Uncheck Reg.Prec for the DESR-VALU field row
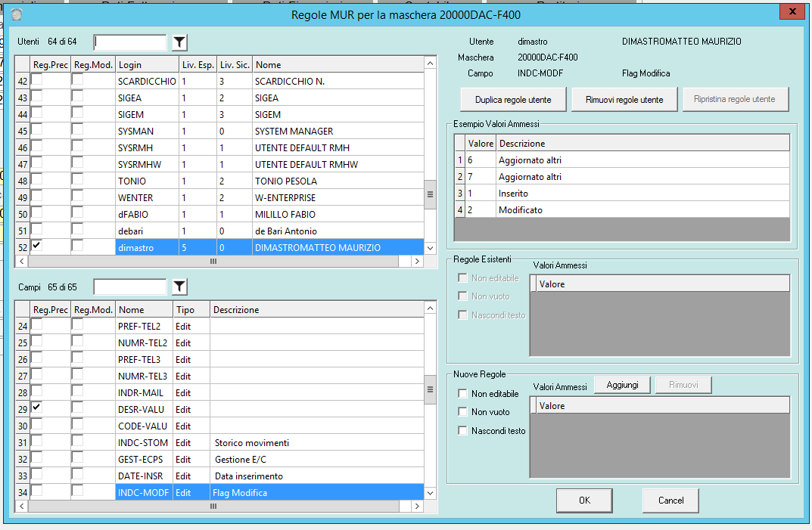812x530 pixels. point(37,408)
